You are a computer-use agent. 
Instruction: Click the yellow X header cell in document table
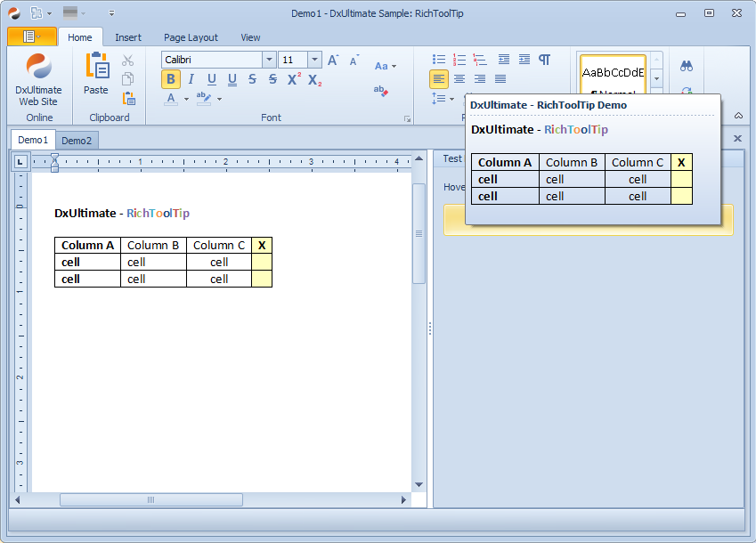(x=262, y=246)
